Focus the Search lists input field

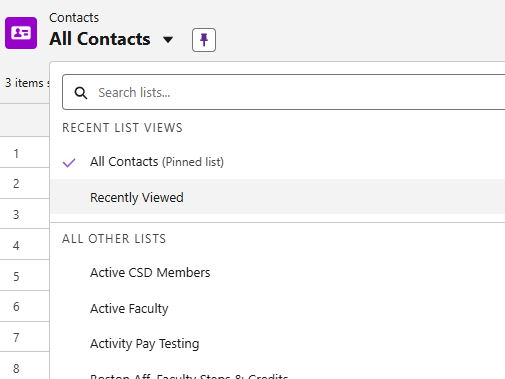point(283,92)
